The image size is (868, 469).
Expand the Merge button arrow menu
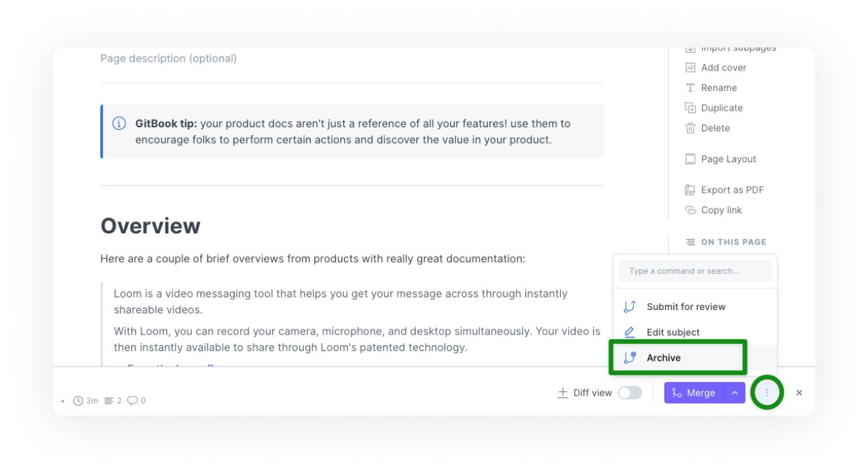[735, 392]
